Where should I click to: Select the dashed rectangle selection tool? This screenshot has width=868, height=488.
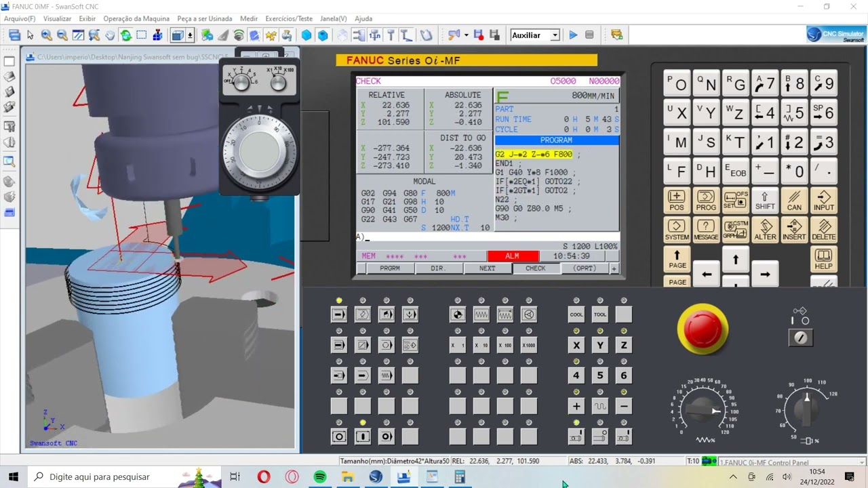[x=142, y=35]
